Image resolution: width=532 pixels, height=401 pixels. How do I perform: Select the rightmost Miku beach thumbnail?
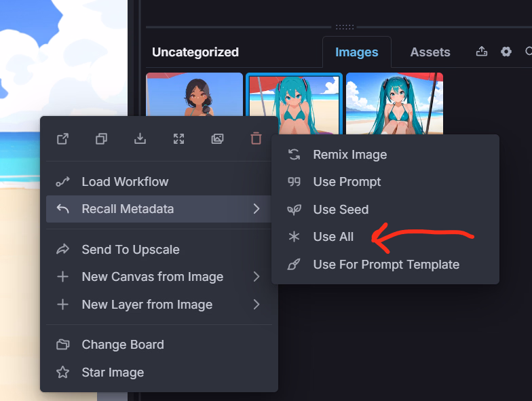coord(395,103)
